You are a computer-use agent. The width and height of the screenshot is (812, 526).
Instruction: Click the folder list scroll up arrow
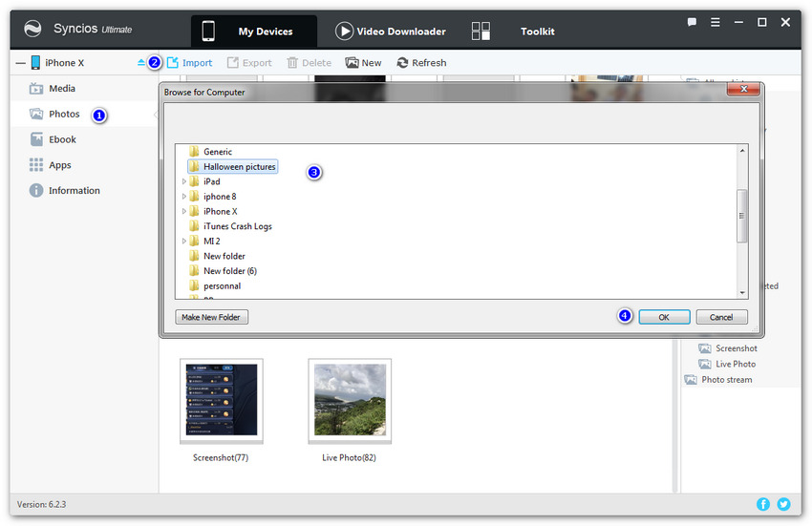point(742,150)
